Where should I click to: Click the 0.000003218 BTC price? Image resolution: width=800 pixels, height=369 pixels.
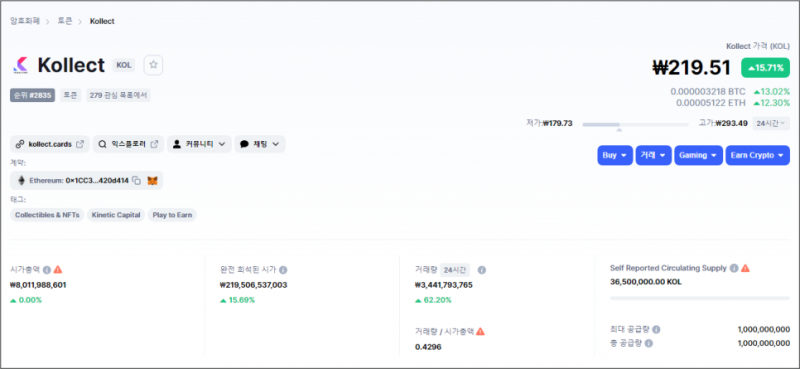pos(708,92)
